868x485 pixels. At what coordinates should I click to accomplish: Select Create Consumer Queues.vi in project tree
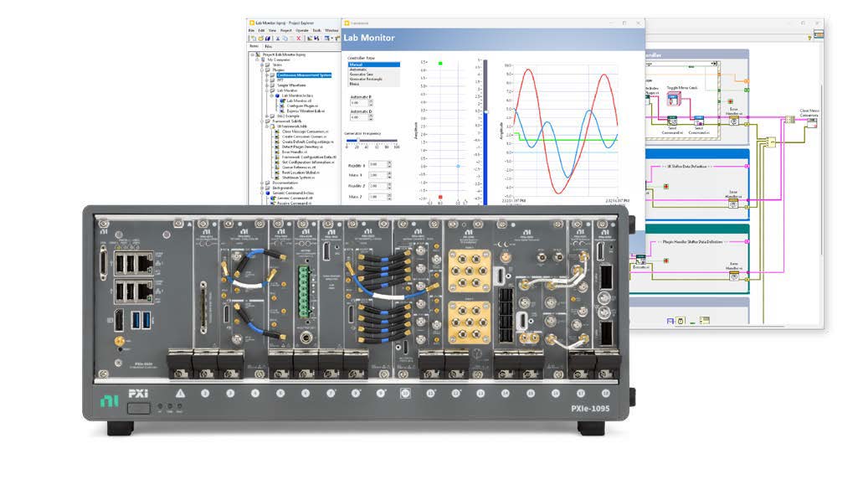click(304, 137)
